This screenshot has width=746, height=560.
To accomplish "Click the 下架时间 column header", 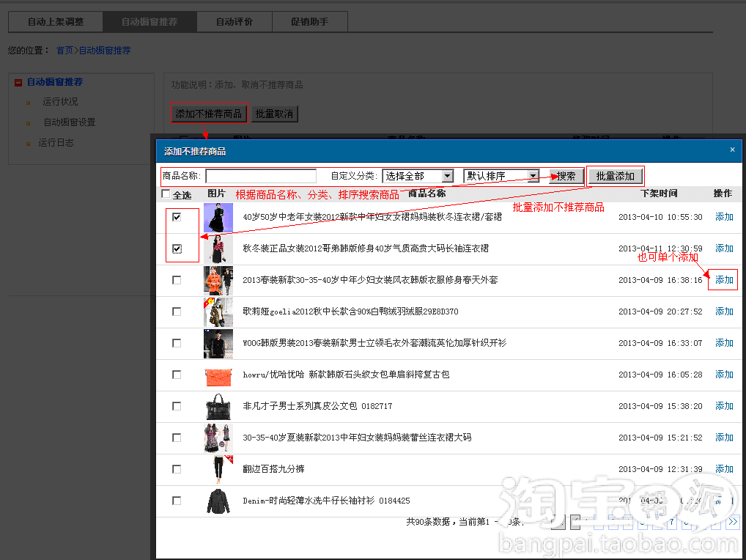I will (x=659, y=194).
